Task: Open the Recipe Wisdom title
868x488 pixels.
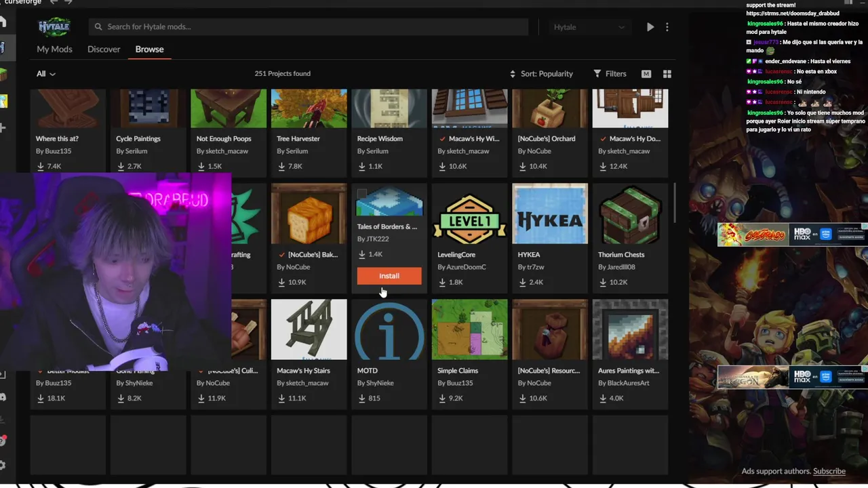Action: coord(380,139)
